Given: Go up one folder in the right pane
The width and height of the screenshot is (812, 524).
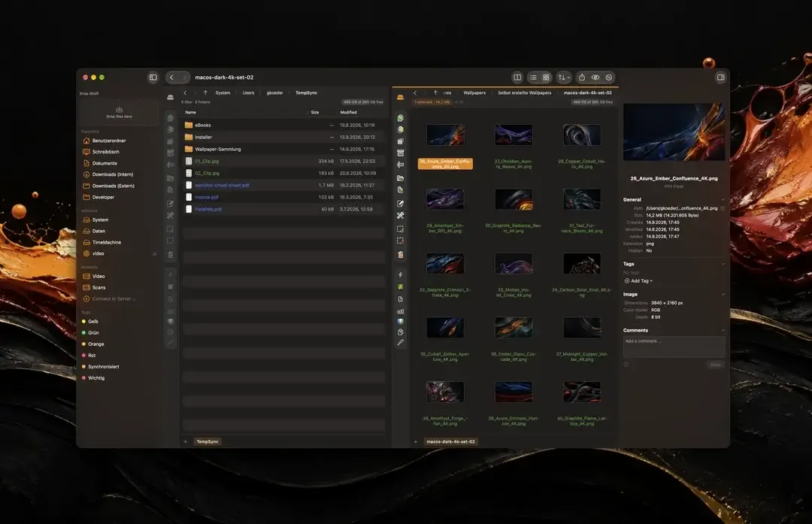Looking at the screenshot, I should [435, 92].
